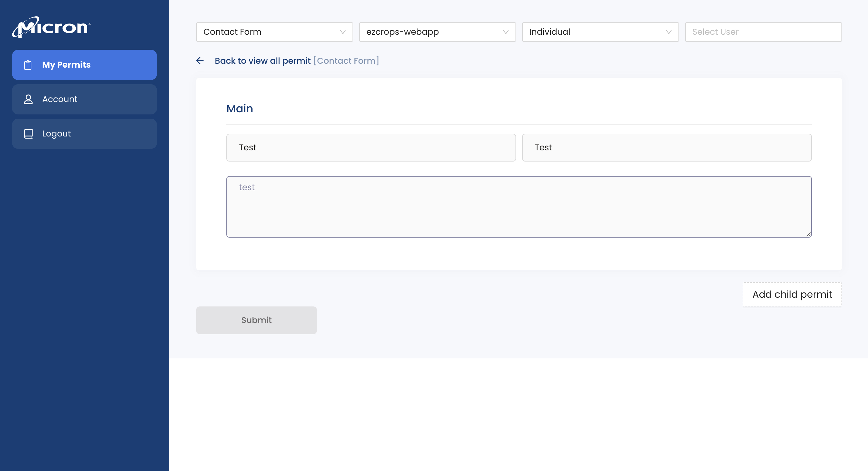Viewport: 868px width, 471px height.
Task: Click the Main section heading
Action: (x=240, y=109)
